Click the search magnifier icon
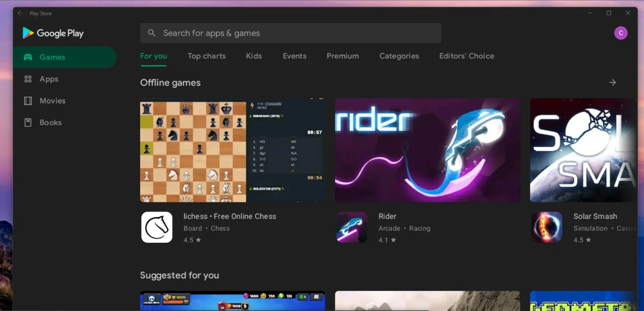The height and width of the screenshot is (311, 644). pyautogui.click(x=151, y=33)
